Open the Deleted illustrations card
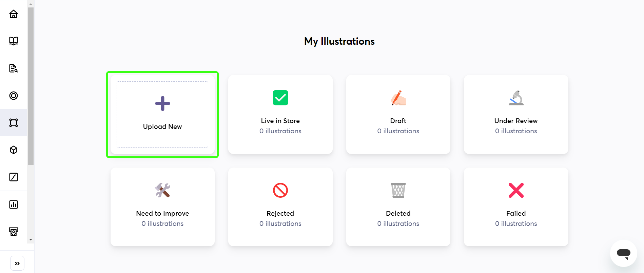 pyautogui.click(x=398, y=207)
